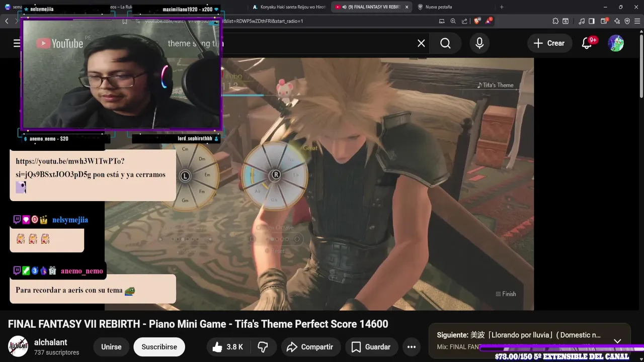Open Brave Rewards triangle icon

[x=488, y=21]
